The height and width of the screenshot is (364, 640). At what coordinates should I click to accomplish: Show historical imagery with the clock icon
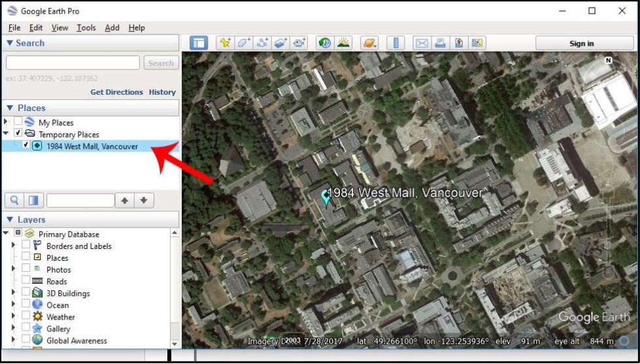coord(325,43)
